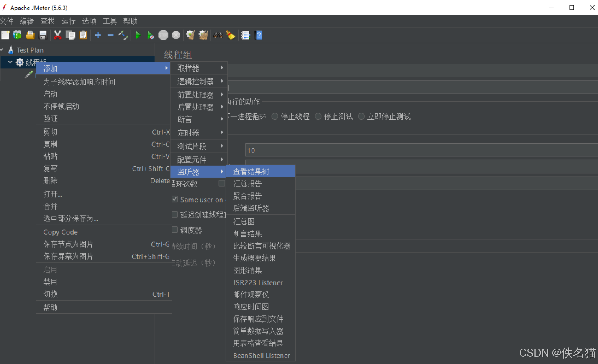Click the Reset Search brush icon
The image size is (598, 364).
pyautogui.click(x=231, y=35)
